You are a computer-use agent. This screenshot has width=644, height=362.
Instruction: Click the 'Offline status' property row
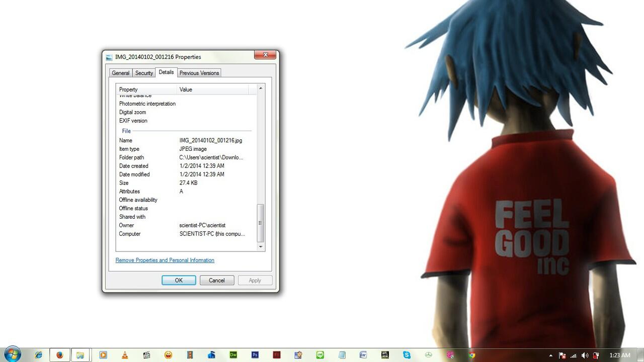click(x=185, y=208)
